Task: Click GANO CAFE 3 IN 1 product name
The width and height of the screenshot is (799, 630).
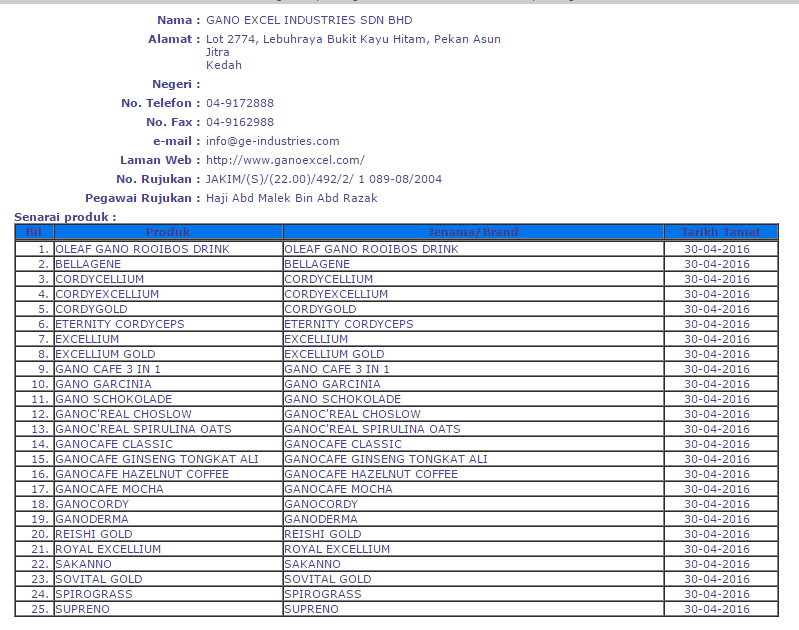Action: point(108,369)
